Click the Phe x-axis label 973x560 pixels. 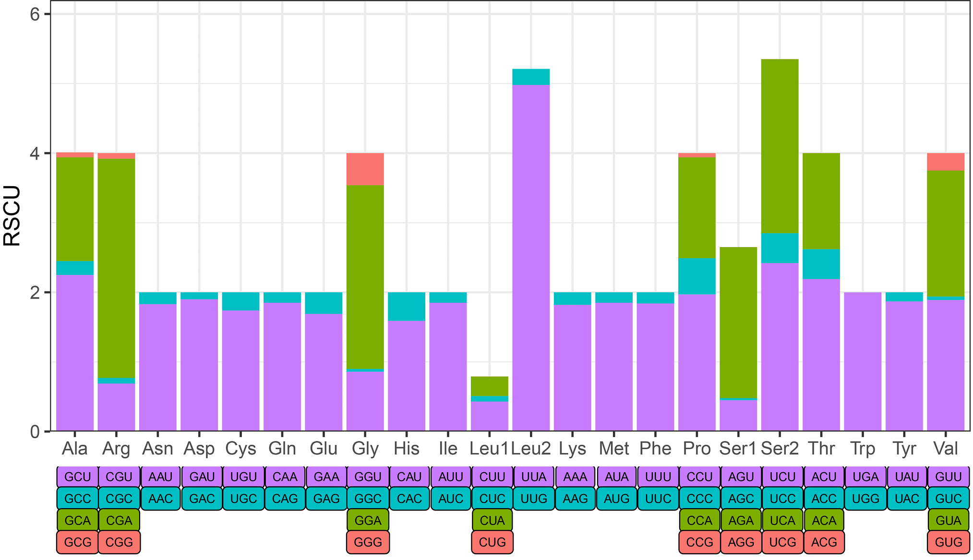point(655,449)
